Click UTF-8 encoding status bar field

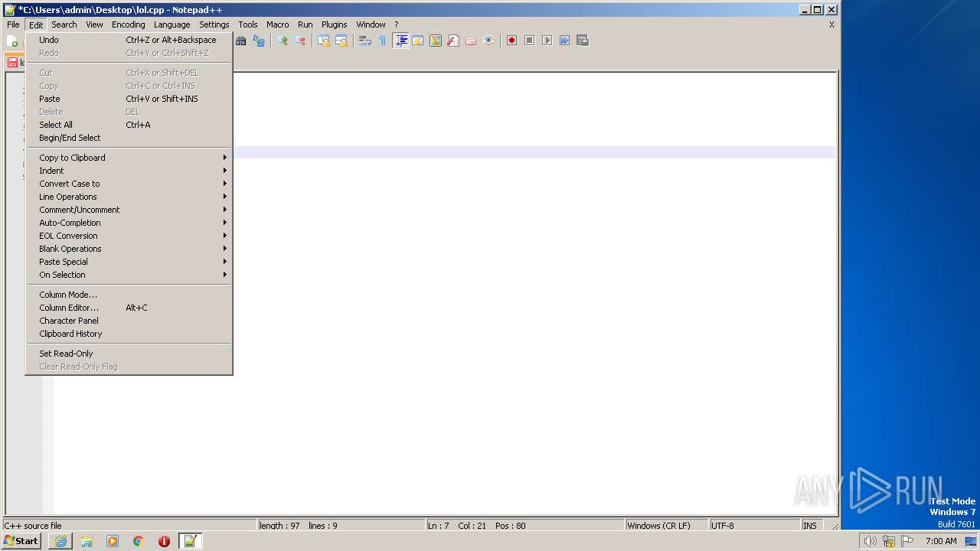[755, 526]
